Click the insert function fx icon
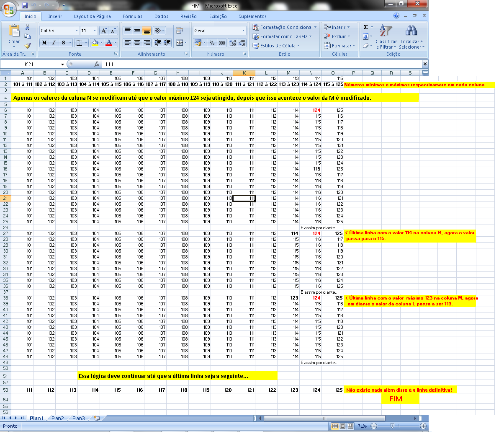Image resolution: width=504 pixels, height=434 pixels. pyautogui.click(x=97, y=64)
